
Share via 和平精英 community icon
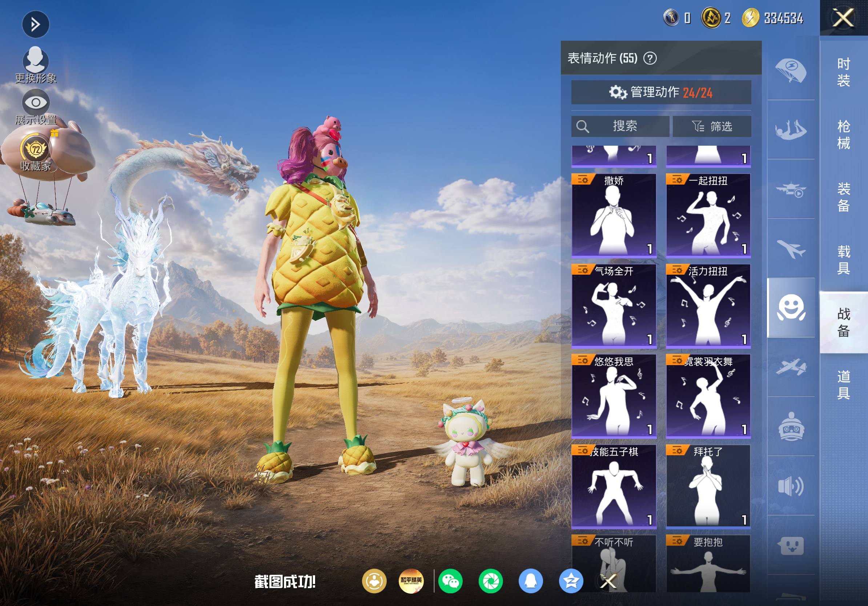click(x=411, y=581)
